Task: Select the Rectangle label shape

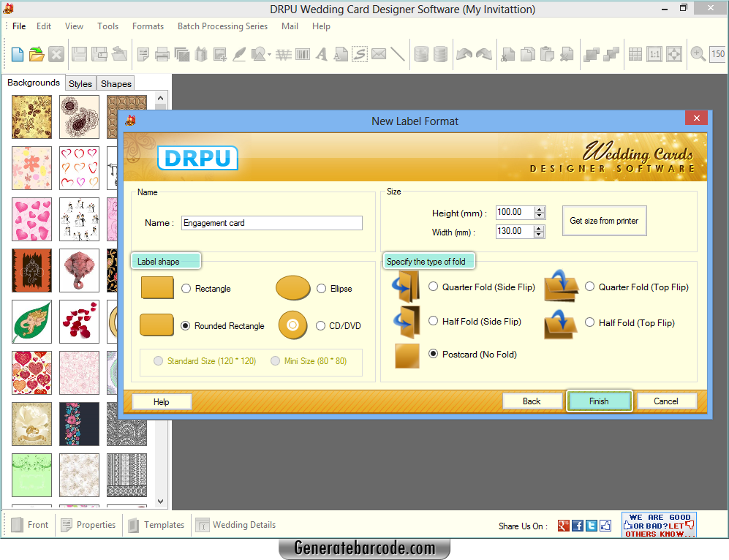Action: tap(186, 289)
